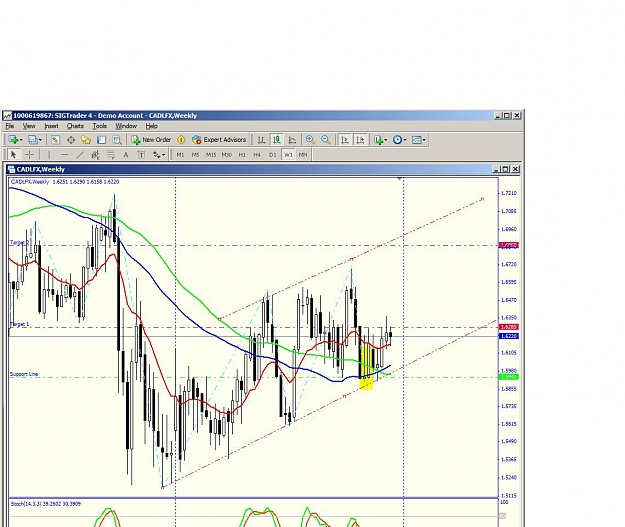Screen dimensions: 625x527
Task: Open the Profiles icon
Action: point(33,140)
